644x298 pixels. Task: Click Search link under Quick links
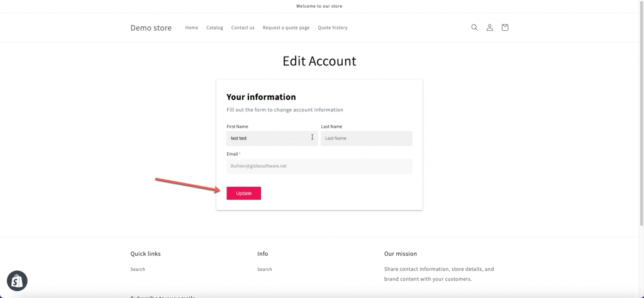pos(138,269)
